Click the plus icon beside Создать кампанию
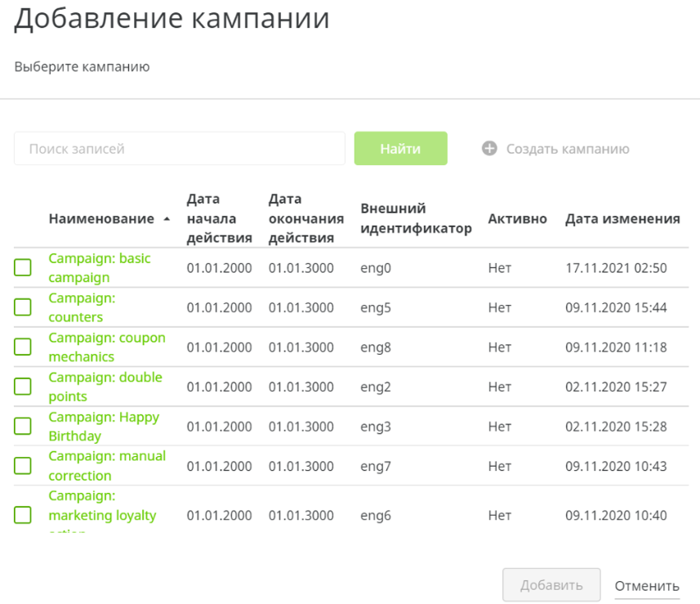 (x=489, y=149)
